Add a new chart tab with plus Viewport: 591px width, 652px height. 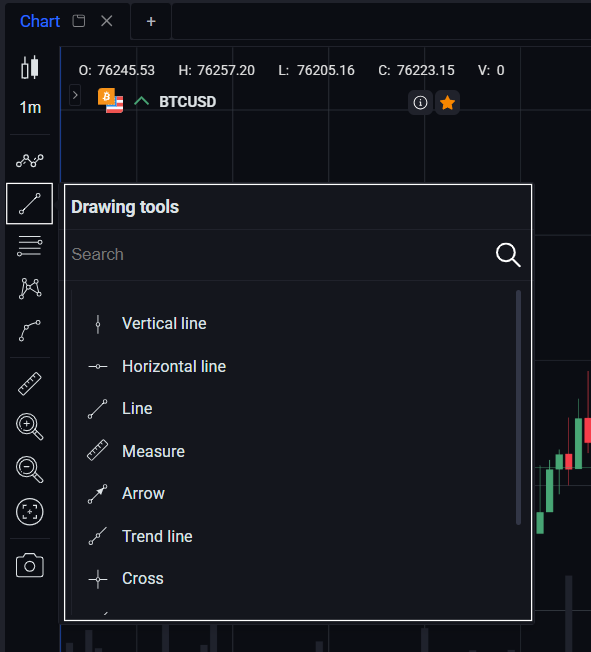tap(151, 21)
